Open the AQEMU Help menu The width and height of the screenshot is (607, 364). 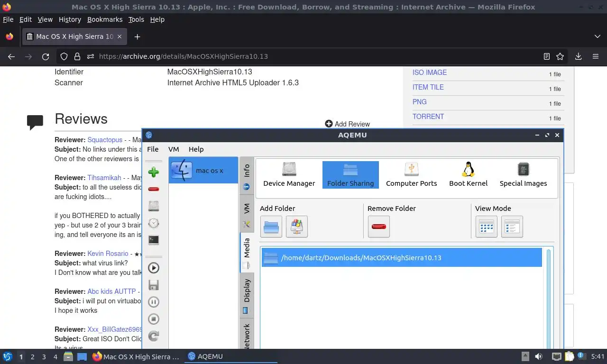(196, 149)
